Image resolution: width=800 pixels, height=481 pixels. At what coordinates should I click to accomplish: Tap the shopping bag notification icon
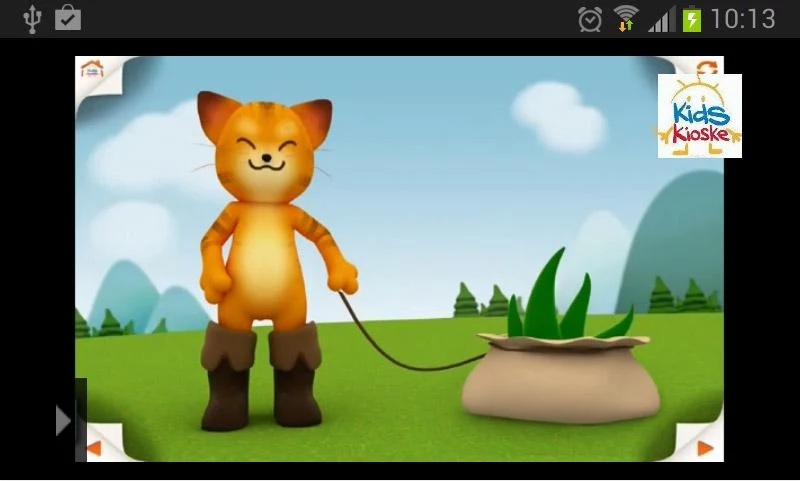[x=68, y=18]
